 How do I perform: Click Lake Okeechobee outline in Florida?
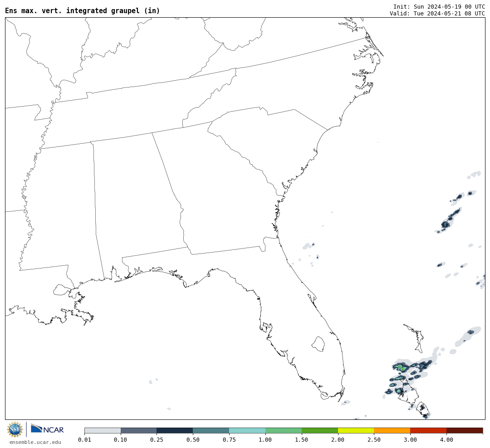[318, 344]
